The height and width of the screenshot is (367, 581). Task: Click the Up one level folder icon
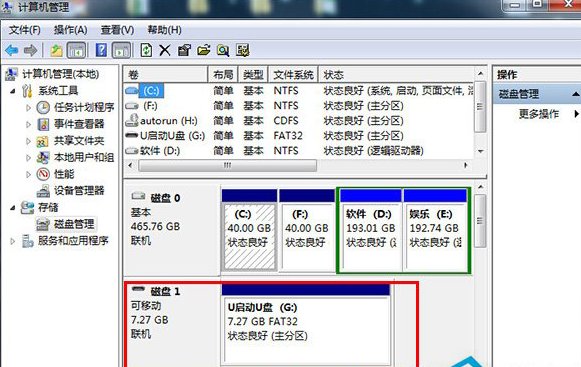point(56,50)
